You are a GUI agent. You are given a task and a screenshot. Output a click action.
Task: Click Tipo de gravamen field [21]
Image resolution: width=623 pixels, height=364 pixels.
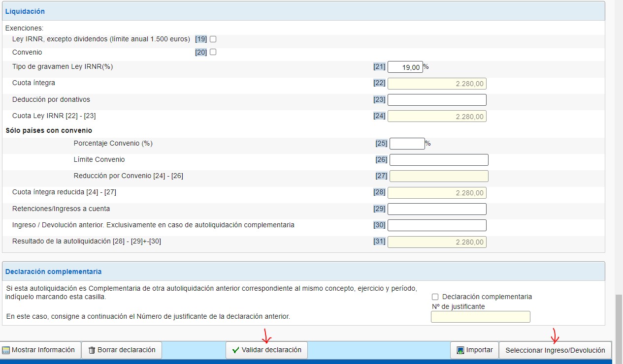(405, 67)
